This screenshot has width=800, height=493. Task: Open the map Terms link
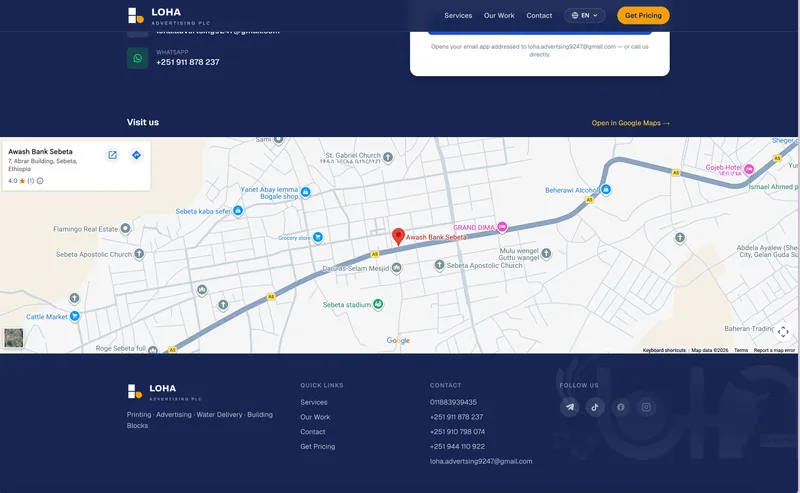coord(741,350)
